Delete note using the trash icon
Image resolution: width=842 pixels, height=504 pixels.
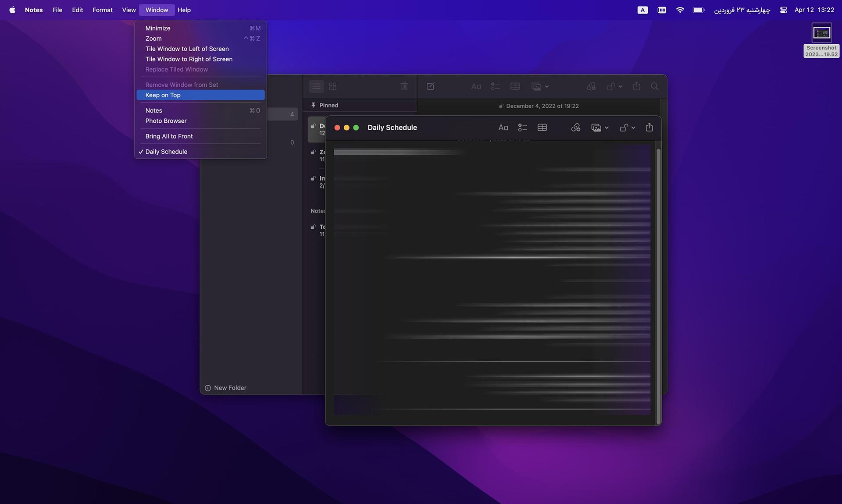coord(404,86)
